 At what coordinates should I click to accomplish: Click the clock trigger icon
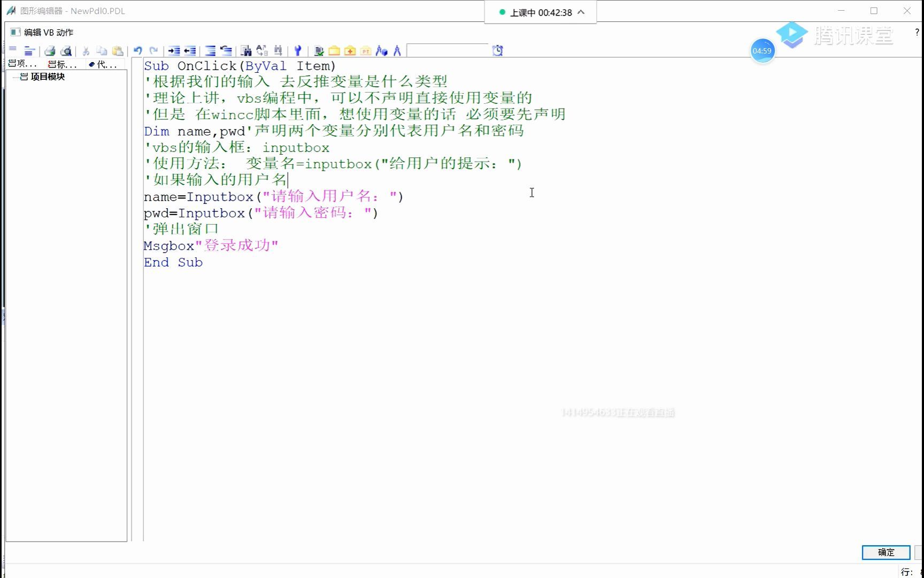(497, 50)
